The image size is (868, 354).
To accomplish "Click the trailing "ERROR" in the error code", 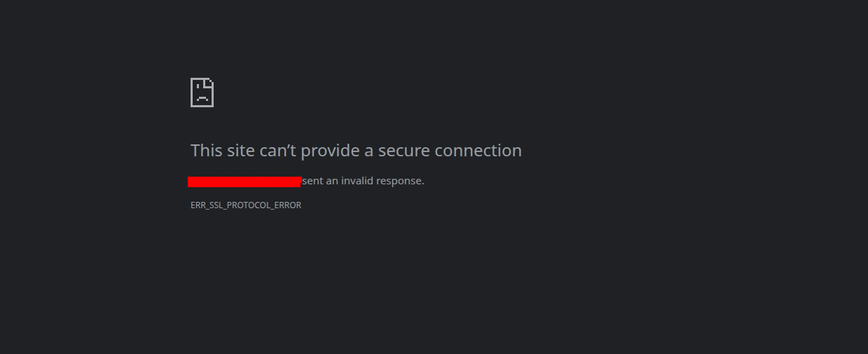I will point(288,205).
